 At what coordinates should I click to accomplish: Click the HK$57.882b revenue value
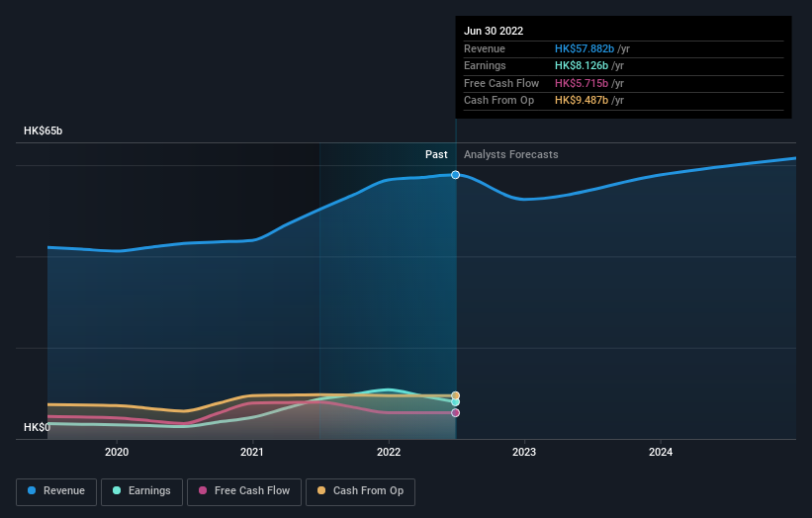coord(585,48)
